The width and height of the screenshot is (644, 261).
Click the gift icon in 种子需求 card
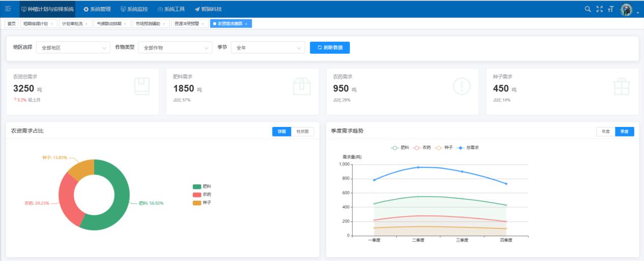point(621,86)
